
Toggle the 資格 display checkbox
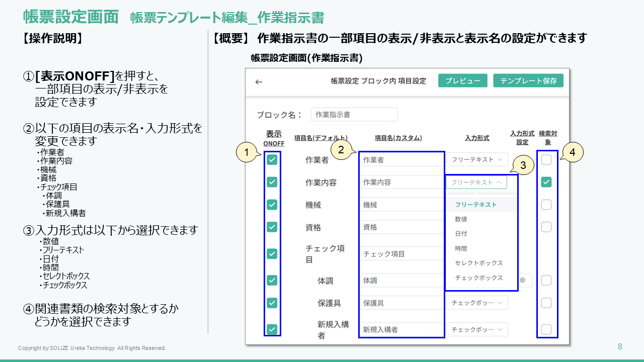pyautogui.click(x=272, y=227)
